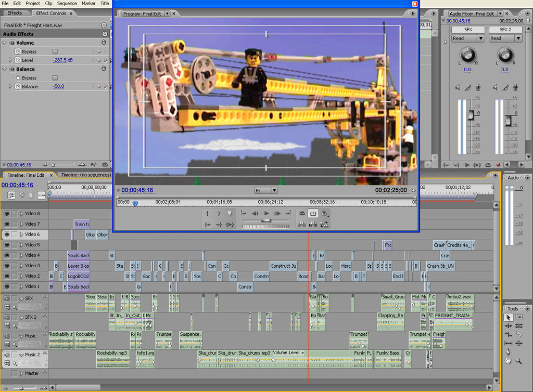Click the Level value -287.5 dB
Viewport: 533px width, 392px height.
point(63,60)
